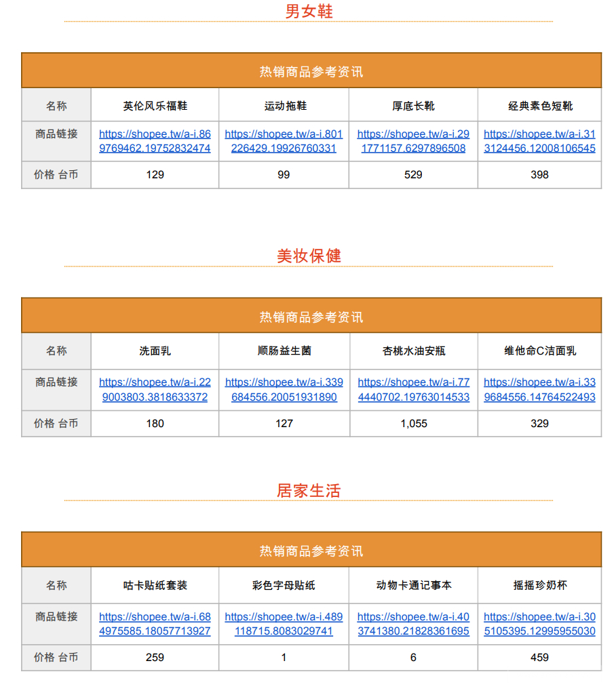
Task: Open the 经典素色短靴 product link
Action: click(x=539, y=140)
